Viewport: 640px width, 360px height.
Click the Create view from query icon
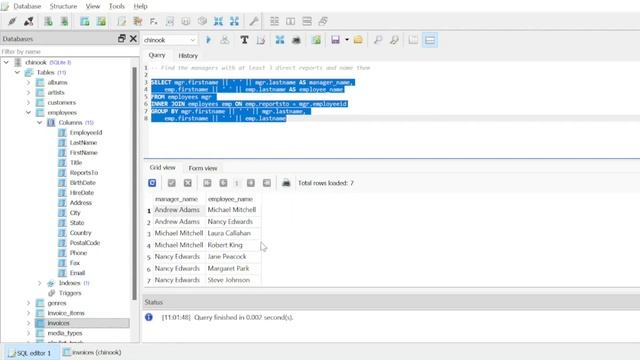coord(316,40)
